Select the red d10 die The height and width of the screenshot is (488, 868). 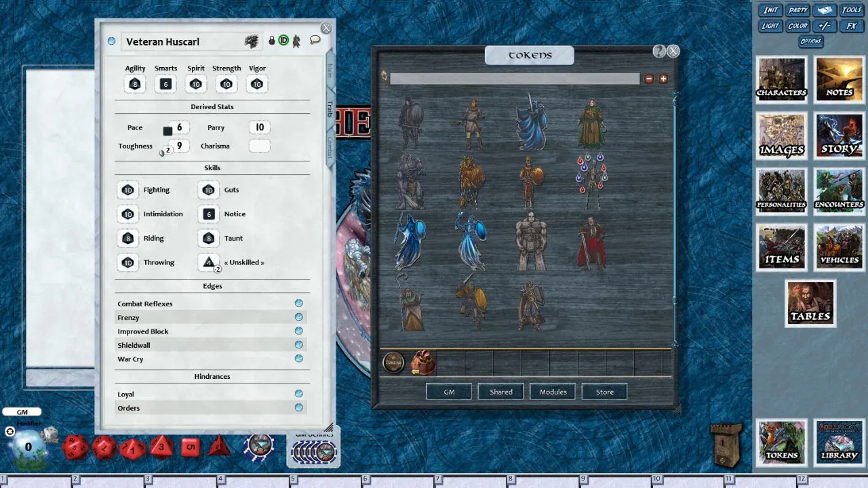(133, 447)
